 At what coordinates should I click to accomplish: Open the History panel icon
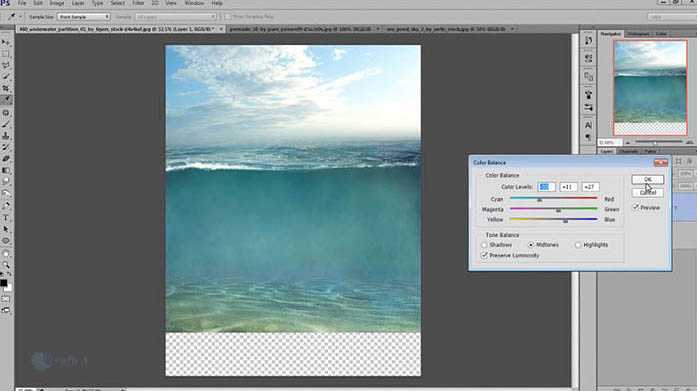[x=588, y=40]
